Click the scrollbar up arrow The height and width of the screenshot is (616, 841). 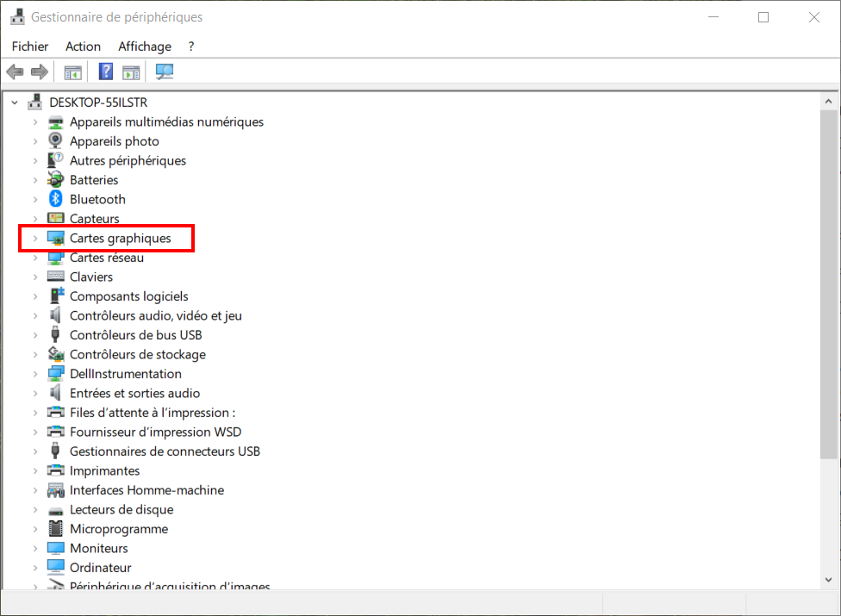[x=828, y=102]
